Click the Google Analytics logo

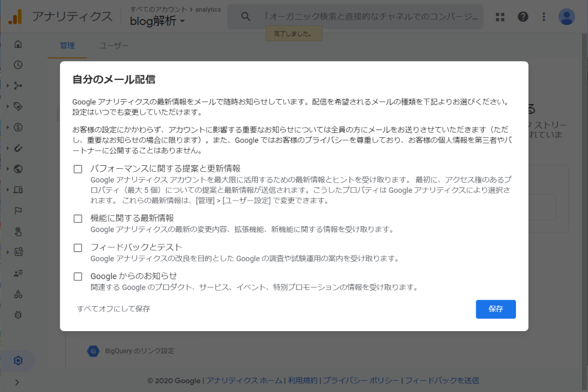[16, 17]
